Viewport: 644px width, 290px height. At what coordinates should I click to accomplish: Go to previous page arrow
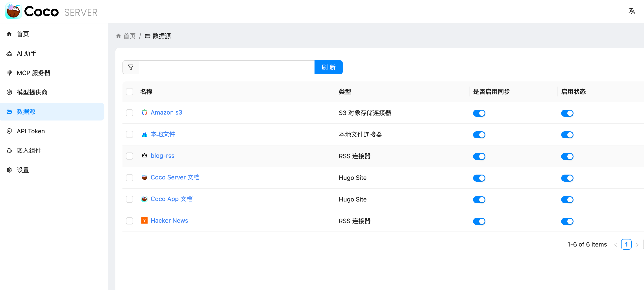[x=616, y=245]
